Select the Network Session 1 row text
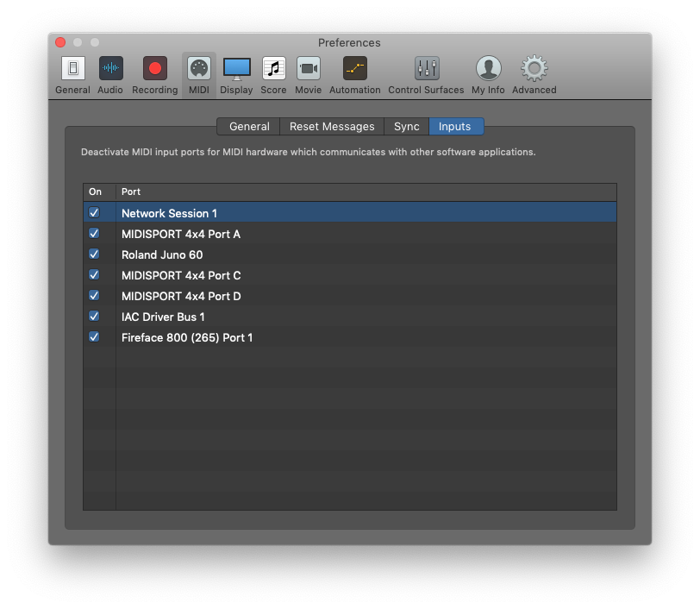Screen dimensions: 700x609 (x=169, y=214)
